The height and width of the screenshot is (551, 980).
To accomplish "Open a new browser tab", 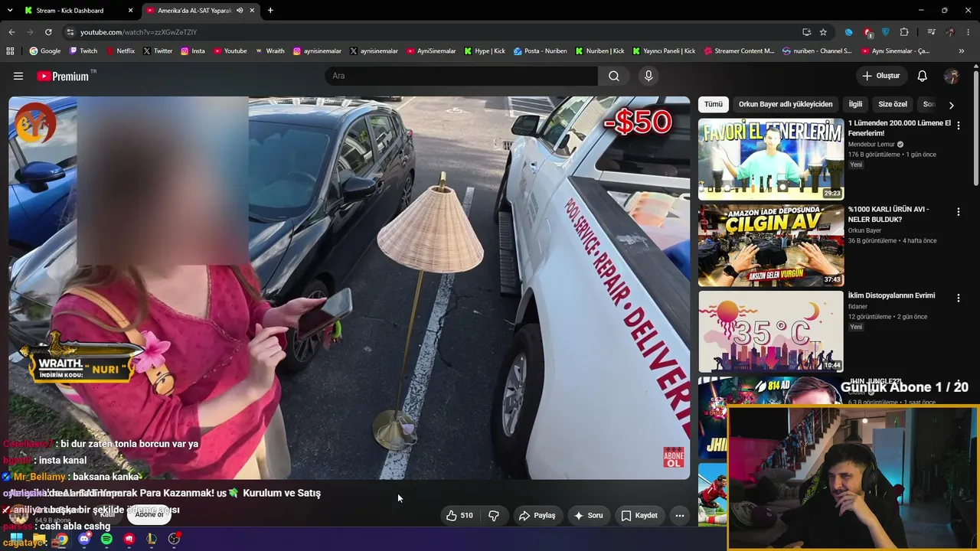I will pos(270,11).
